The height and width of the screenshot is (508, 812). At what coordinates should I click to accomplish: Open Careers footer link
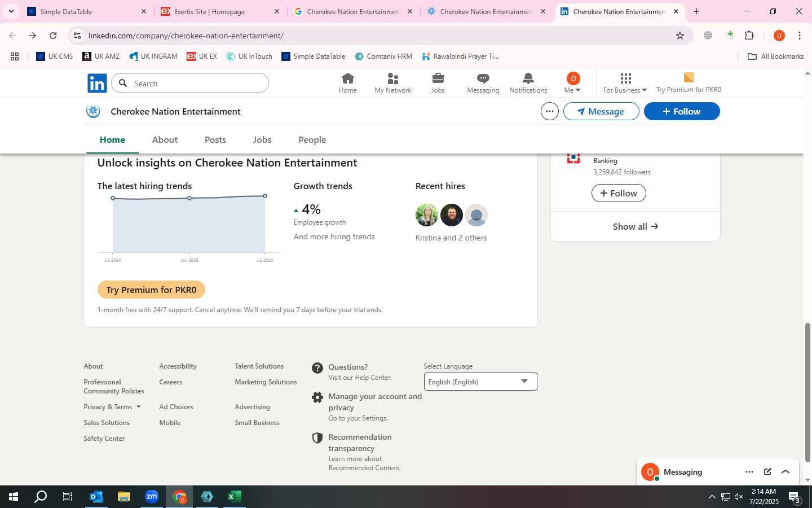(170, 382)
